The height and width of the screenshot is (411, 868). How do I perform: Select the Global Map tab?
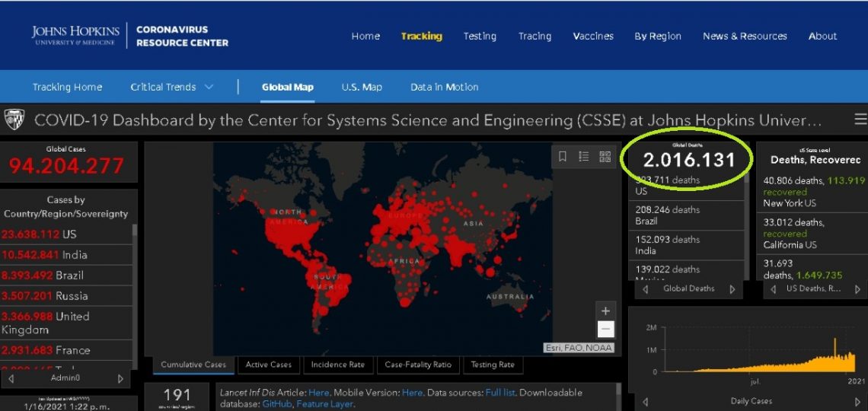click(288, 87)
